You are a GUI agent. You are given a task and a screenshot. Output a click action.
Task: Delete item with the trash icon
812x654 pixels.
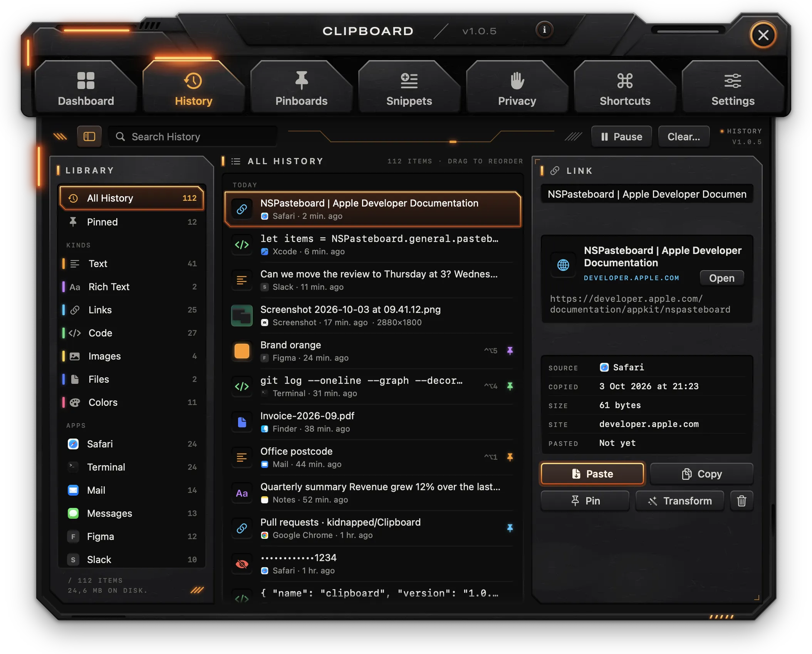[742, 501]
